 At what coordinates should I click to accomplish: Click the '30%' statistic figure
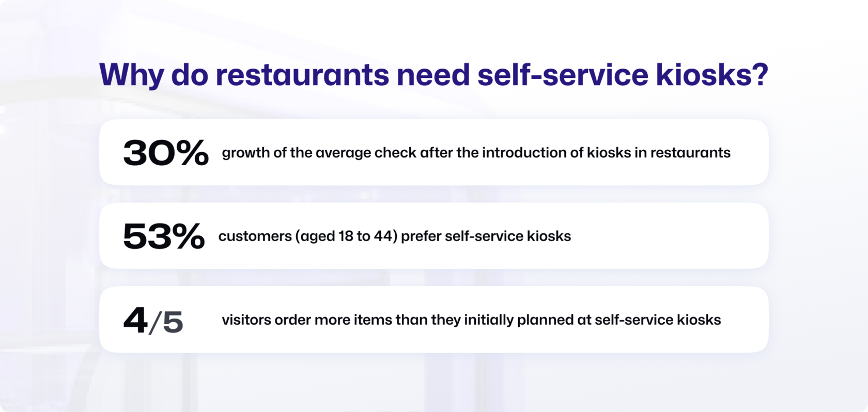coord(166,153)
